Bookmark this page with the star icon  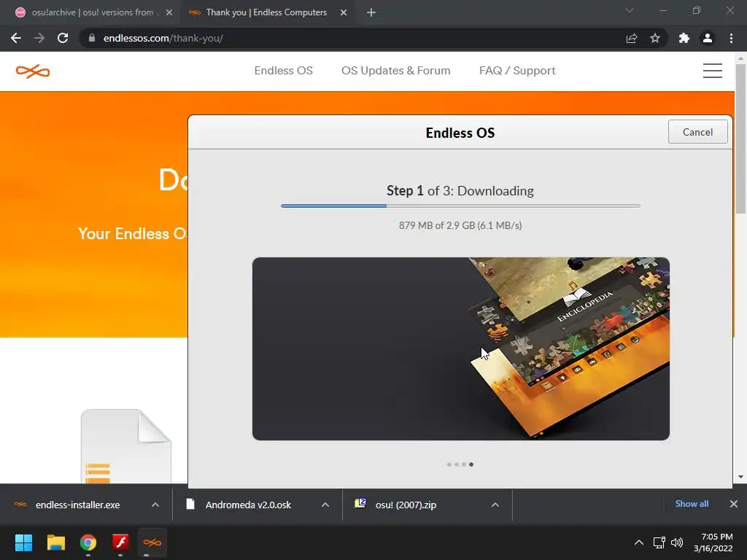(x=655, y=38)
